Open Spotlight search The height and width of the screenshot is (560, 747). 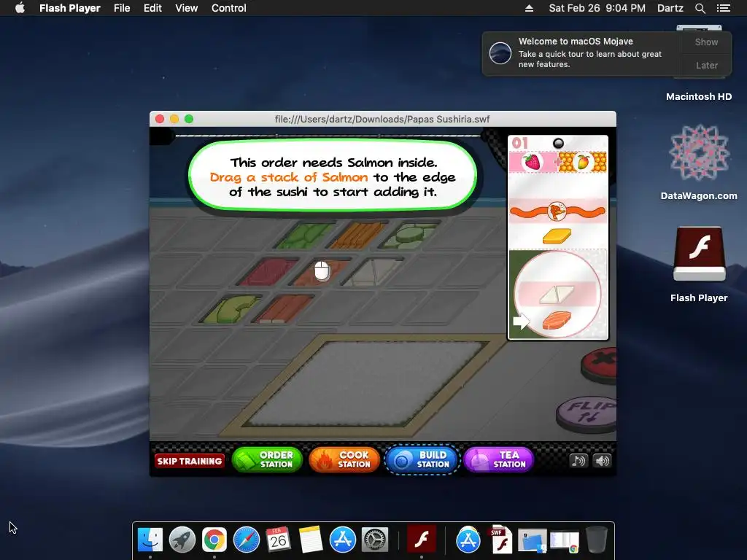coord(700,8)
